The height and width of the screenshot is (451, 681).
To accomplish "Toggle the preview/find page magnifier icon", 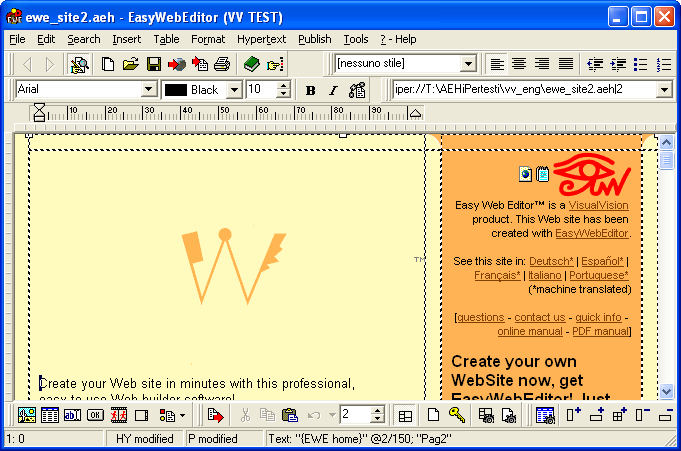I will (x=79, y=64).
